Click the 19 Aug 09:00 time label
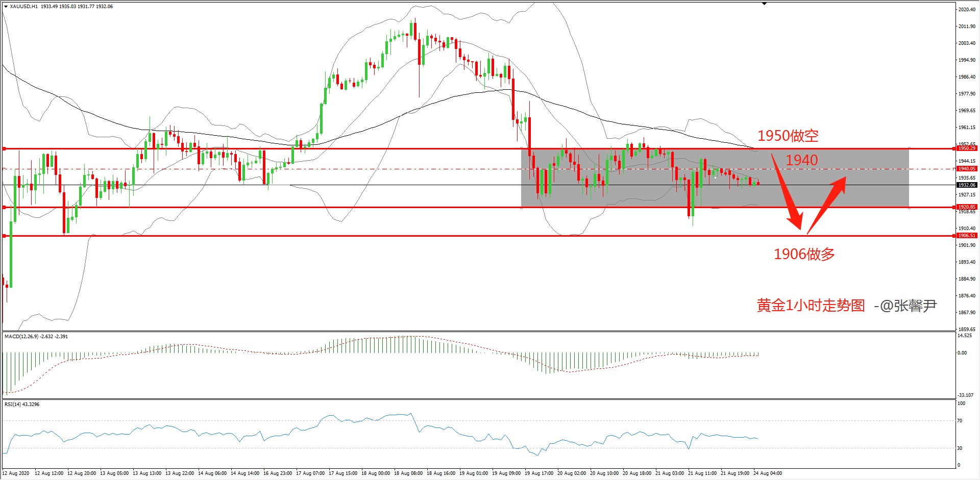The image size is (980, 480). click(506, 473)
